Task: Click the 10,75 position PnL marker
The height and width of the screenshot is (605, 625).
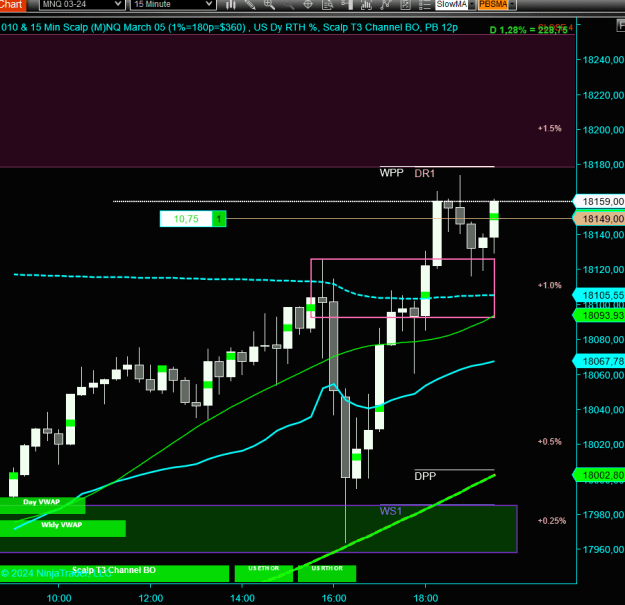Action: click(x=186, y=219)
